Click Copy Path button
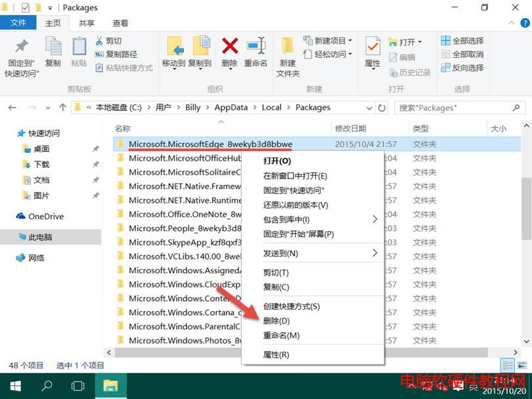 pyautogui.click(x=116, y=54)
